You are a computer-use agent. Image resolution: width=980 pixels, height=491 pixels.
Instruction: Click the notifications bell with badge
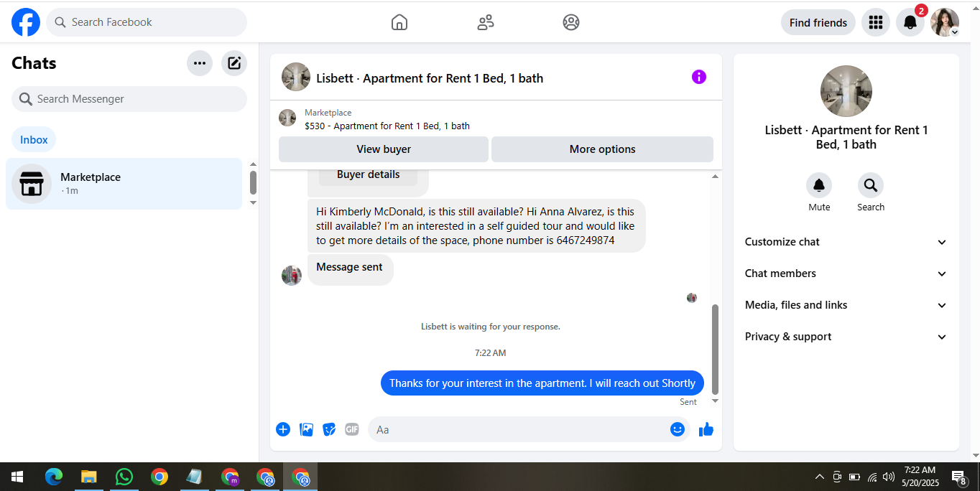[x=910, y=22]
